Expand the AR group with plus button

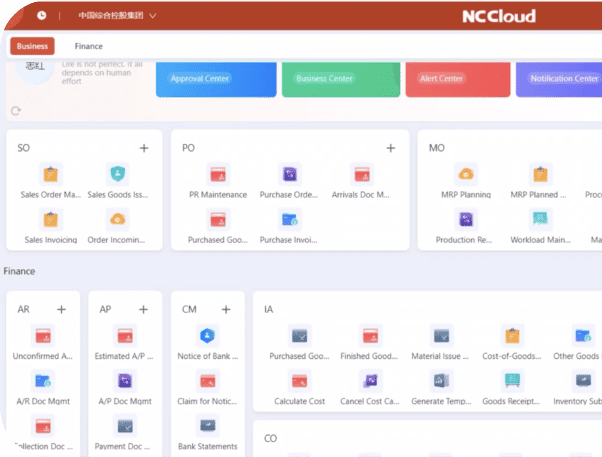(x=61, y=310)
